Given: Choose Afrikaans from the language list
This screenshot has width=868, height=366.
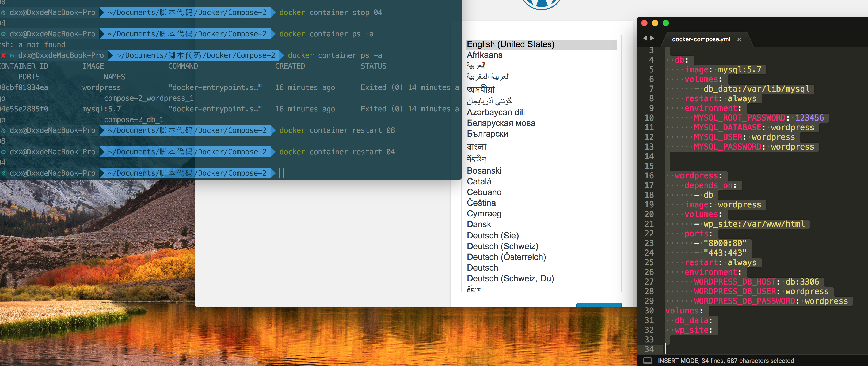Looking at the screenshot, I should 484,55.
